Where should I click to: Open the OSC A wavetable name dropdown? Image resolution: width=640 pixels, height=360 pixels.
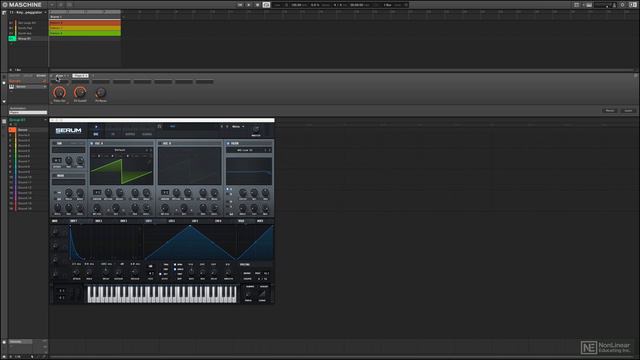pyautogui.click(x=121, y=150)
